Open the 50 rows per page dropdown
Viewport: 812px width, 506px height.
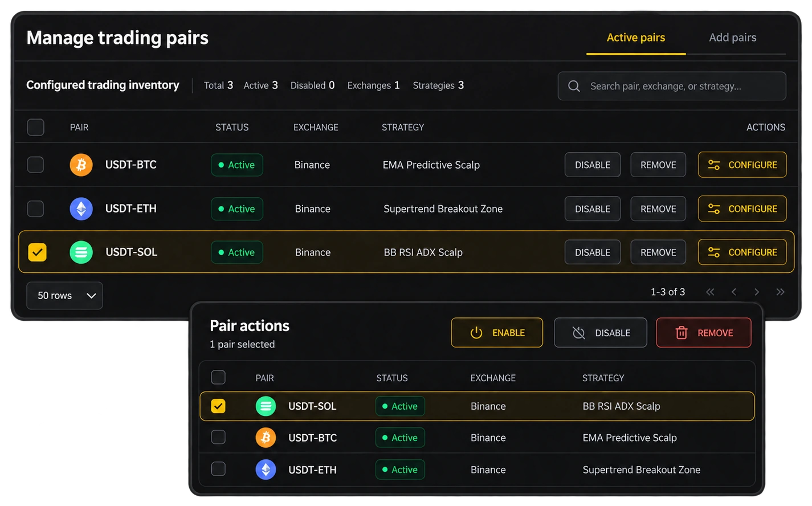click(64, 296)
